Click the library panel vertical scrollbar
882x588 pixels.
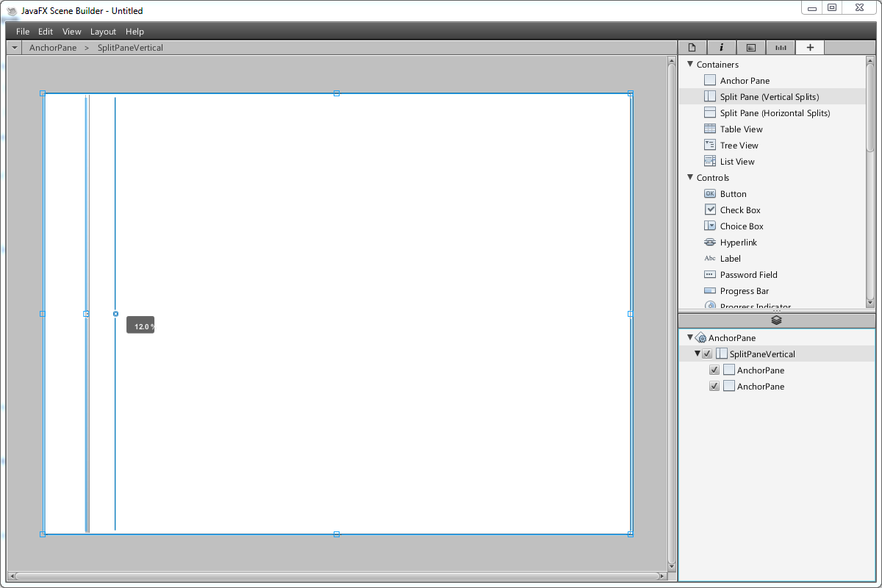pyautogui.click(x=870, y=118)
